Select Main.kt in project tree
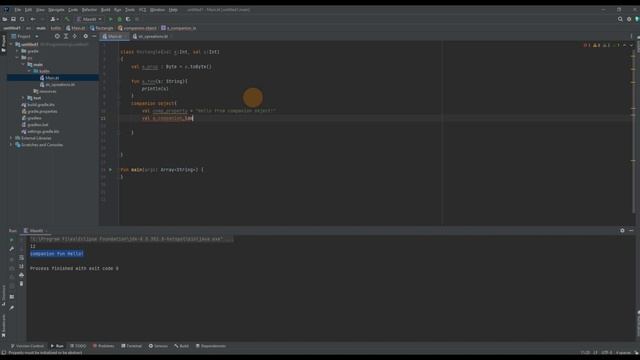Screen dimensions: 640x360 [53, 78]
